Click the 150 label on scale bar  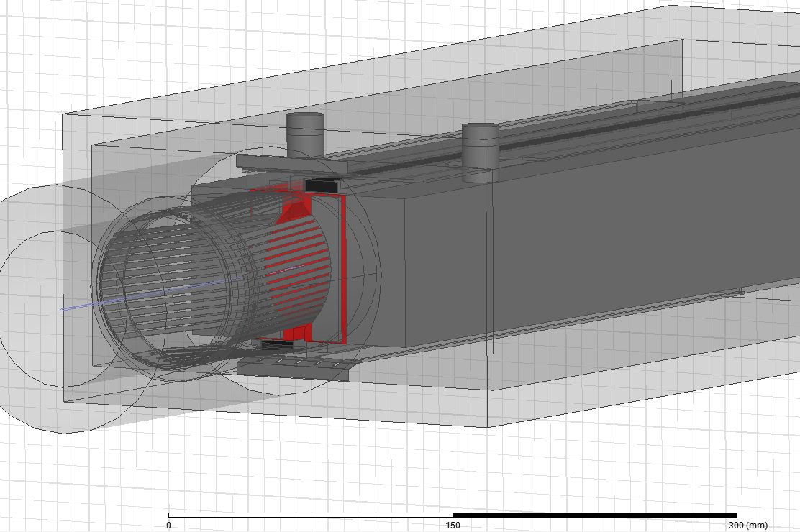453,526
